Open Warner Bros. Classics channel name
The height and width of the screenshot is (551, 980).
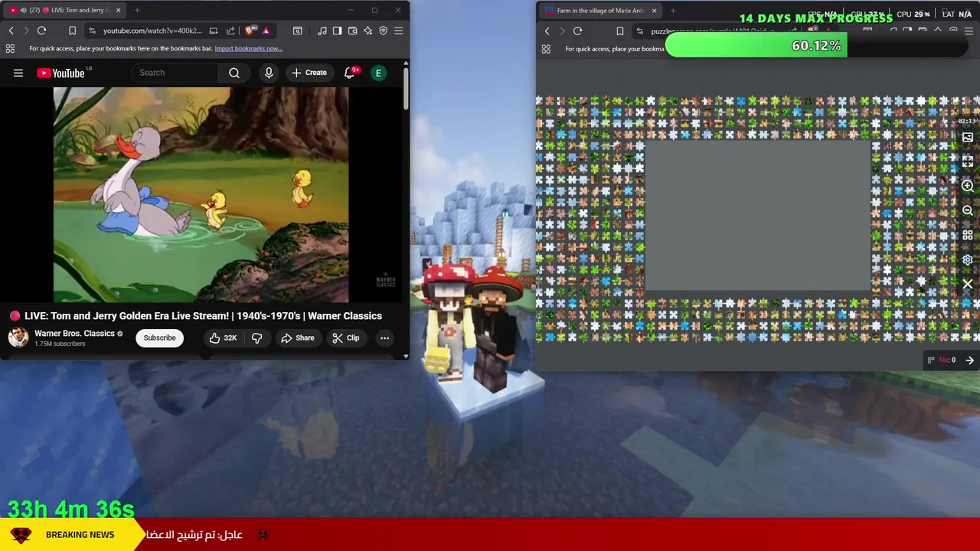[x=74, y=334]
